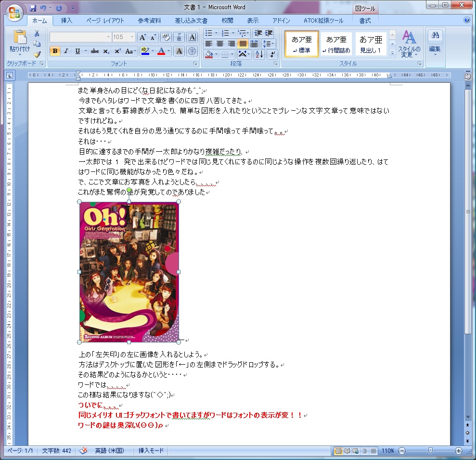This screenshot has height=460, width=476.
Task: Select the Format Painter brush
Action: coord(37,54)
